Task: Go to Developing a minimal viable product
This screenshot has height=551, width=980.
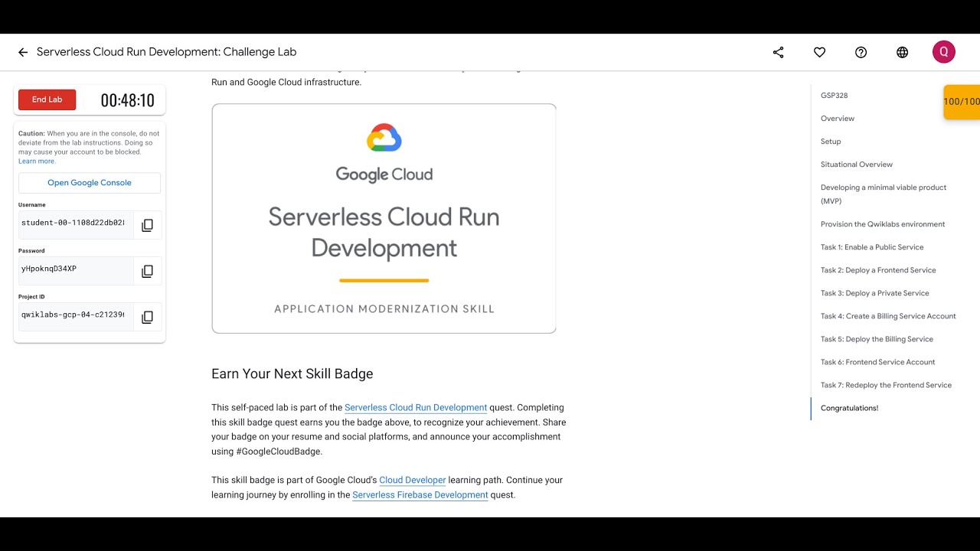Action: 884,194
